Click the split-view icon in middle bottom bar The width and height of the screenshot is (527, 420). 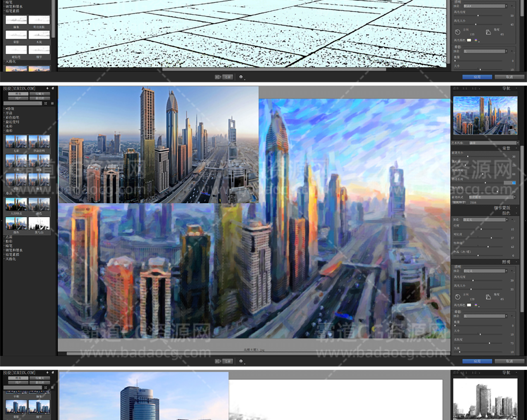coord(217,361)
